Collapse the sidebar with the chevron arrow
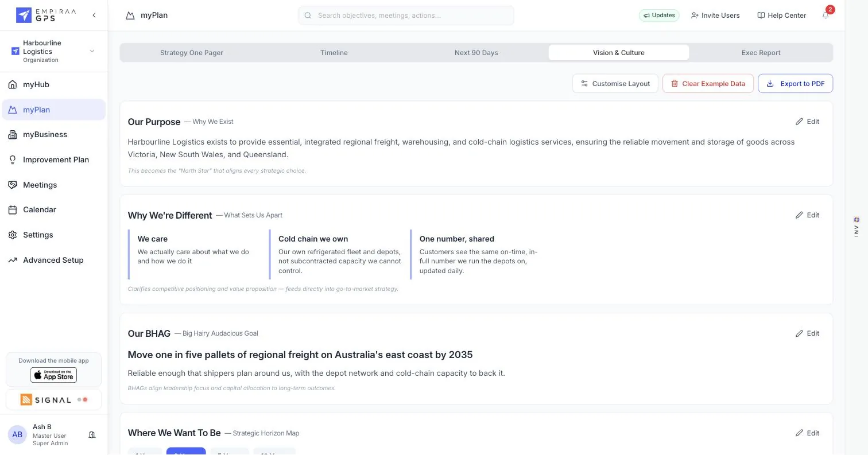The image size is (868, 455). 94,15
